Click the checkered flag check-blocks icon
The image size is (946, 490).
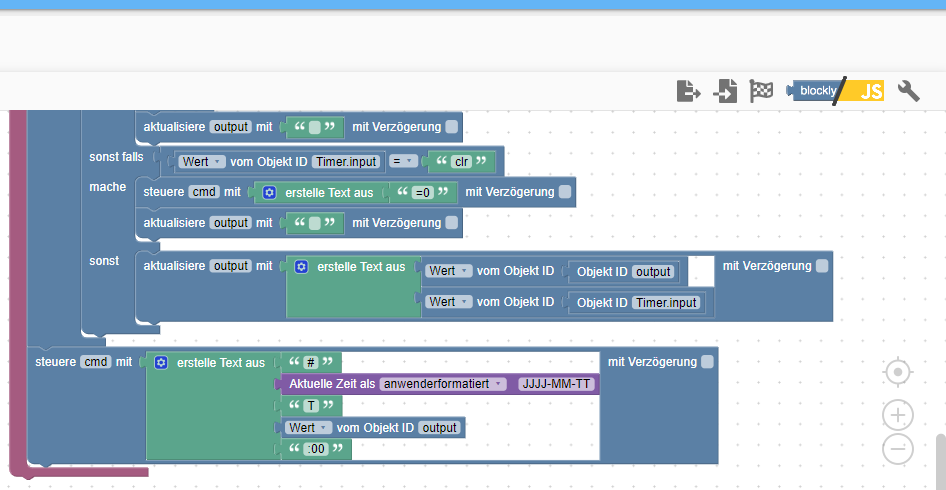coord(761,91)
